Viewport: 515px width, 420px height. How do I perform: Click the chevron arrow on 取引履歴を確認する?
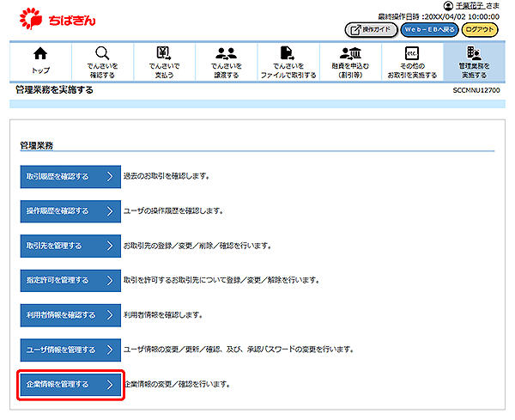(110, 177)
